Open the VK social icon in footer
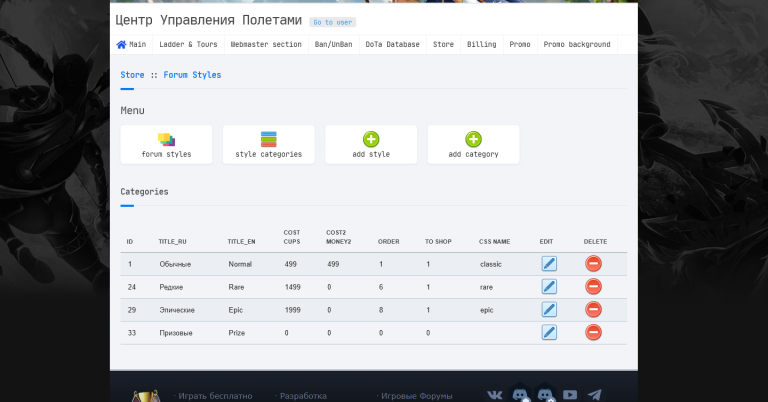This screenshot has height=402, width=768. (x=495, y=395)
